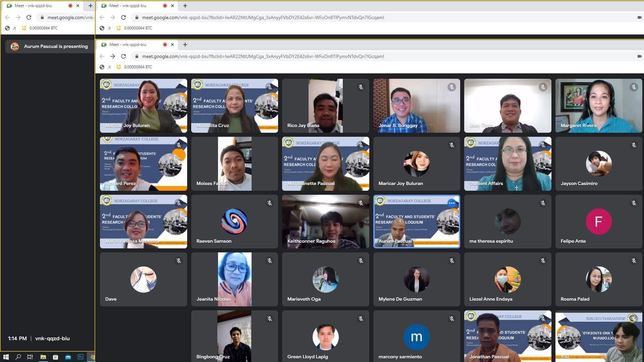Click mute icon on Margaret Rivera tile
This screenshot has width=644, height=362.
[634, 87]
